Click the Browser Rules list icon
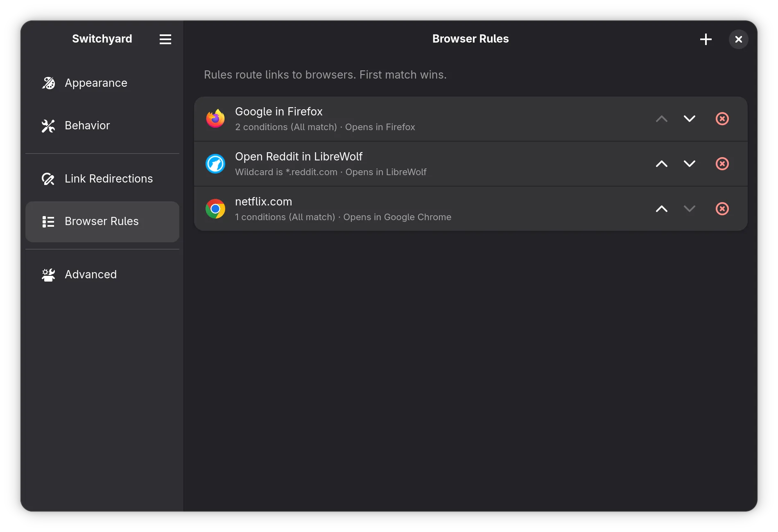The image size is (778, 532). [x=48, y=221]
